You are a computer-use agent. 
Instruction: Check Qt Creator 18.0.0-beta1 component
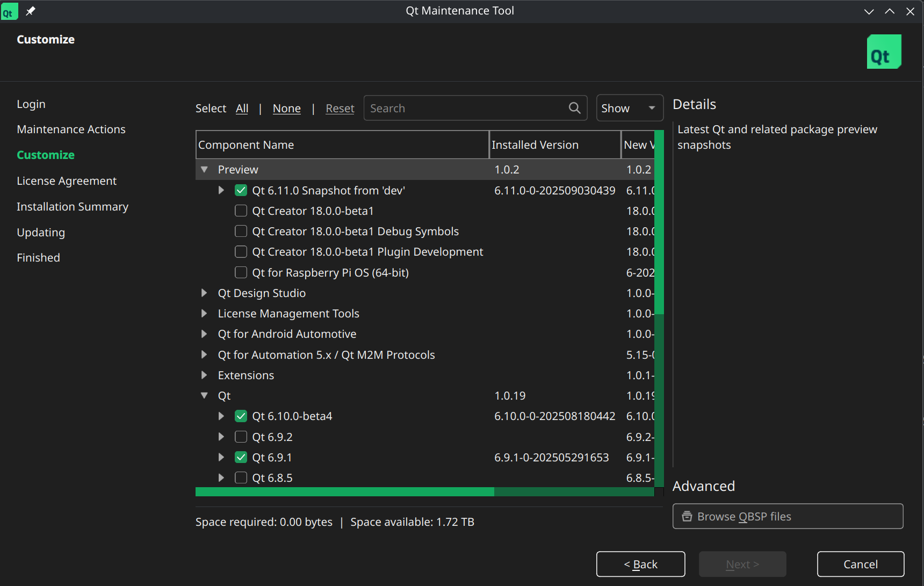coord(241,211)
